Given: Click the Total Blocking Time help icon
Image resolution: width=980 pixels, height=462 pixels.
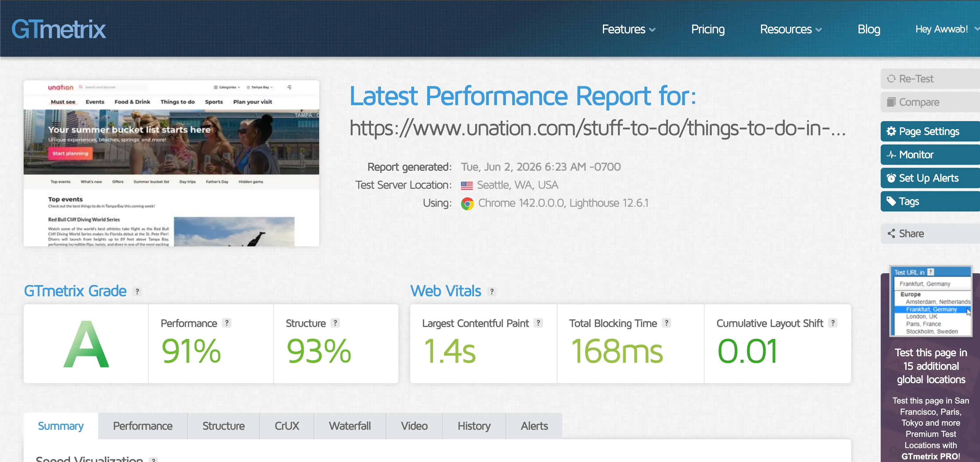Looking at the screenshot, I should pyautogui.click(x=666, y=323).
